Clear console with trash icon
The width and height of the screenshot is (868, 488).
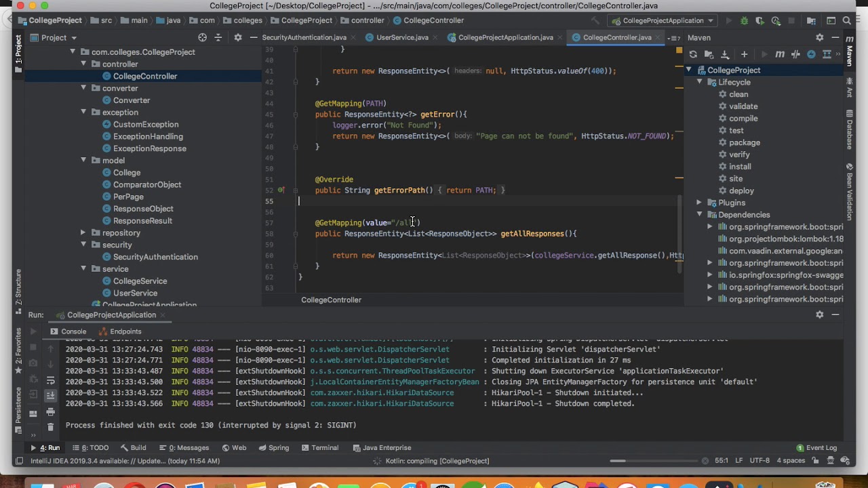point(50,427)
